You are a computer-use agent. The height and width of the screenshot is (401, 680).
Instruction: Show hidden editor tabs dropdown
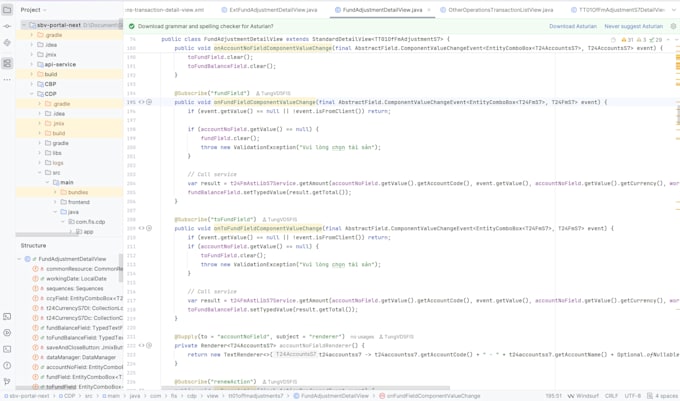pyautogui.click(x=673, y=10)
